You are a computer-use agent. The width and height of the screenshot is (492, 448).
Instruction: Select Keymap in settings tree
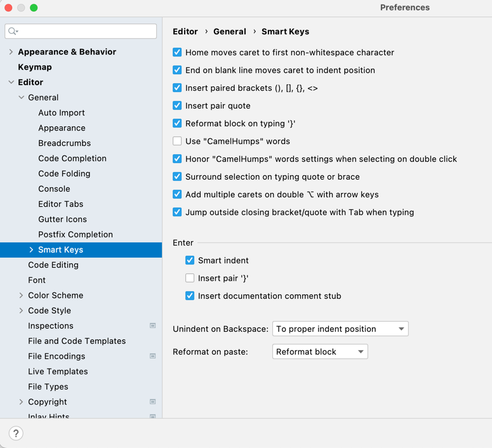[x=35, y=67]
